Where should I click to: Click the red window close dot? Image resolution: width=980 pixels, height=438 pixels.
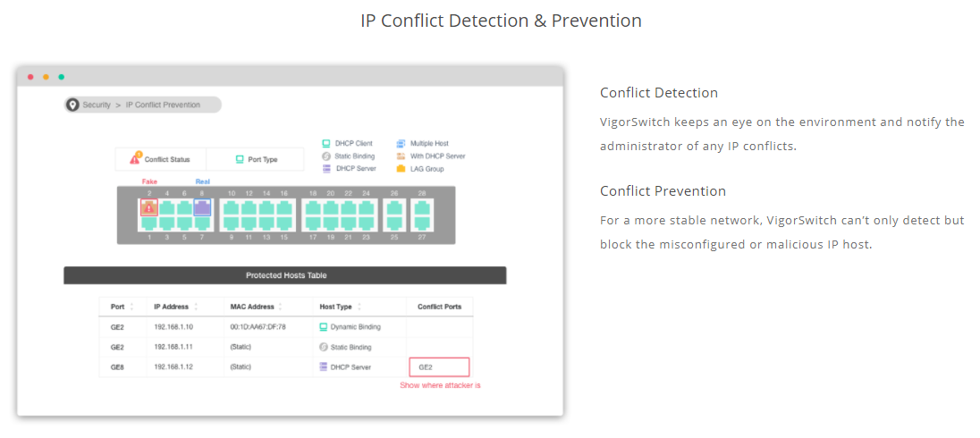(x=30, y=77)
